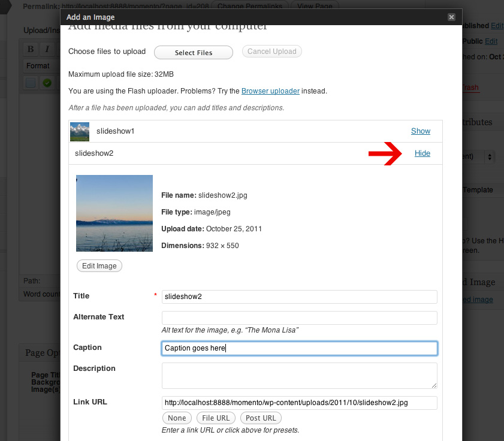Open the Browser uploader link
Viewport: 504px width, 441px height.
(x=270, y=91)
